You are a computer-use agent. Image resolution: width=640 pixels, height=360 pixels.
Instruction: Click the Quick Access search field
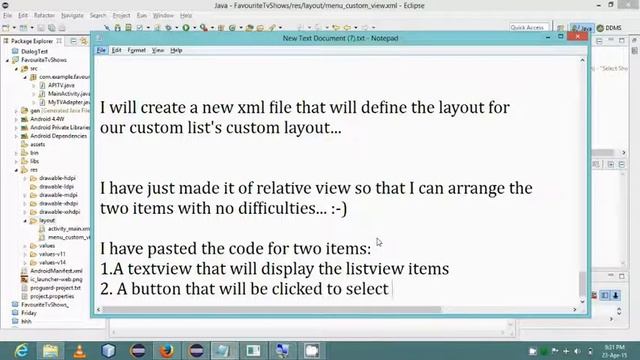[x=529, y=27]
